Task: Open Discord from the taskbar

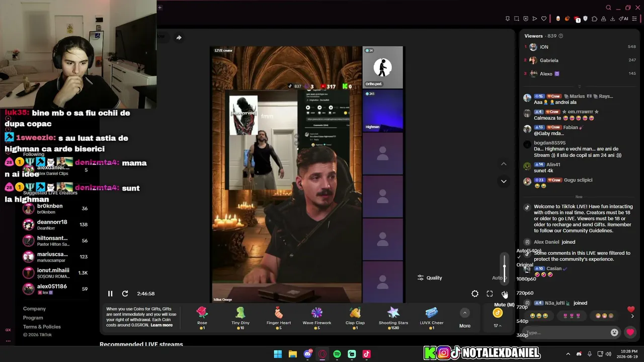Action: coord(307,354)
